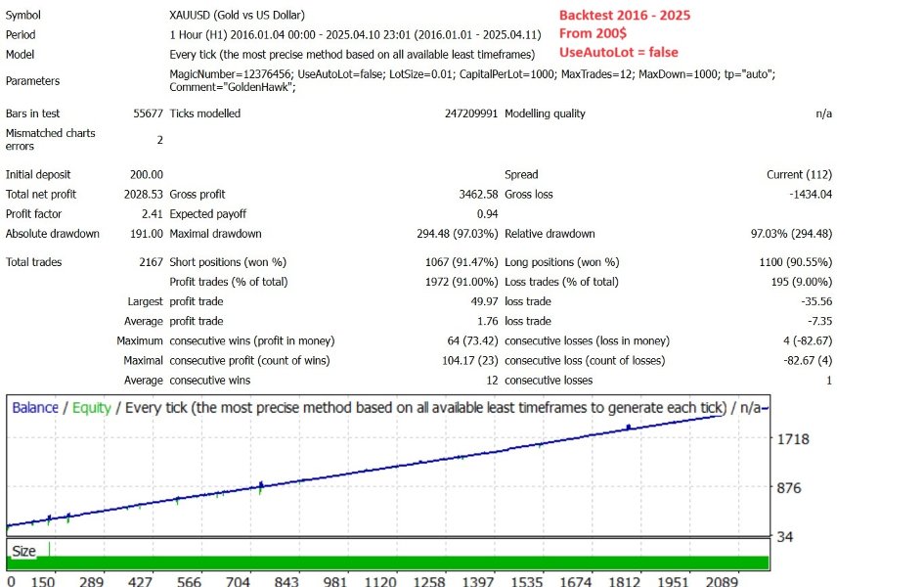Viewport: 924px width, 587px height.
Task: Click the green lot size bar
Action: pos(388,563)
